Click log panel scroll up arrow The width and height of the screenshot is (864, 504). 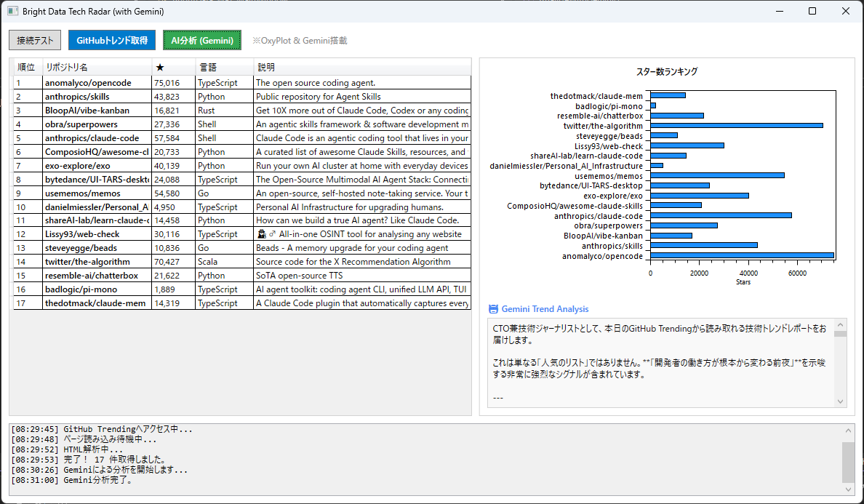coord(849,431)
